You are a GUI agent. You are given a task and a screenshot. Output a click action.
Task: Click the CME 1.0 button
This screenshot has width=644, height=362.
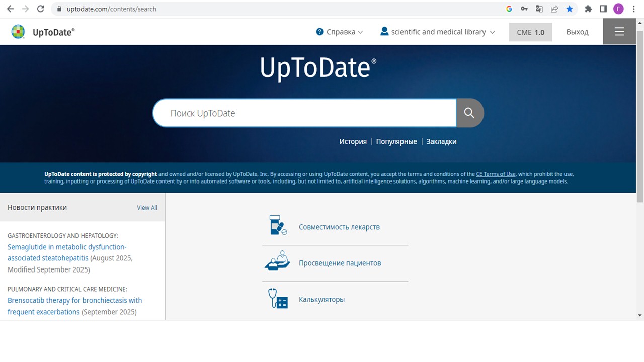[x=530, y=32]
